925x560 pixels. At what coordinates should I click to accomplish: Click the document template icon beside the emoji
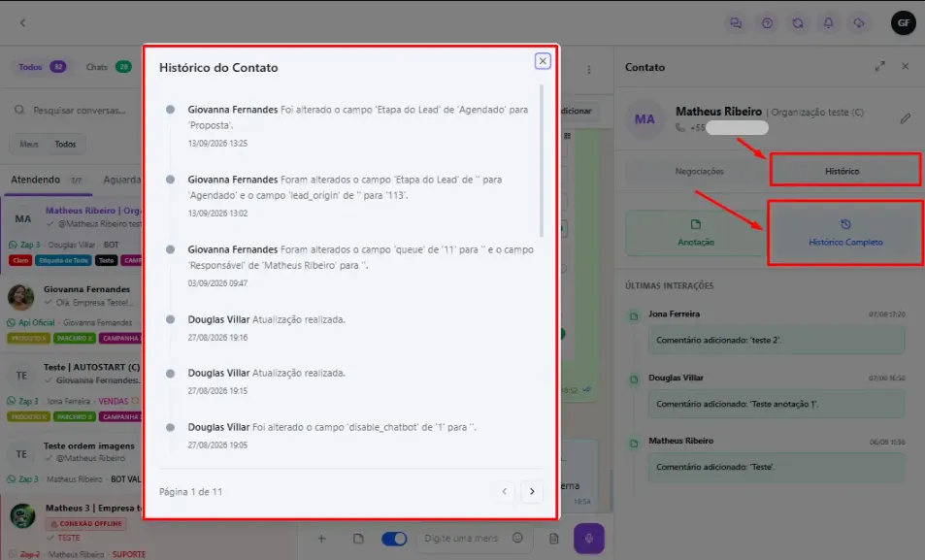(x=554, y=539)
